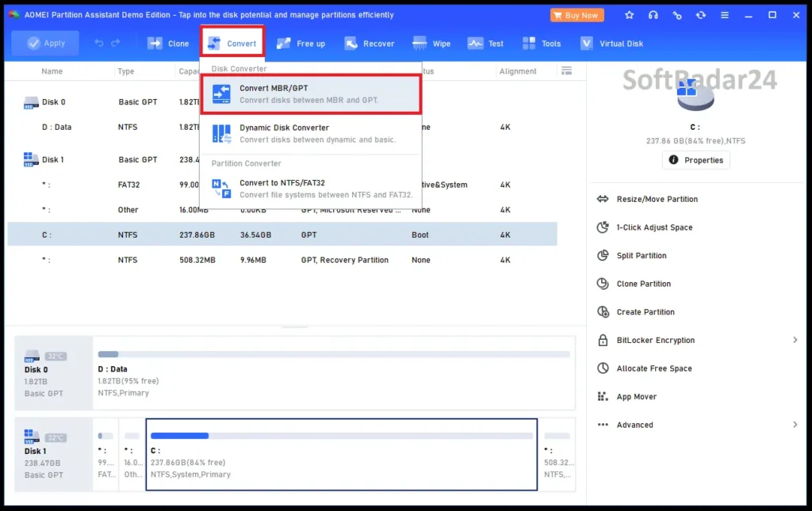Click the Allocate Free Space clock icon
Screen dimensions: 812x511
tap(603, 368)
